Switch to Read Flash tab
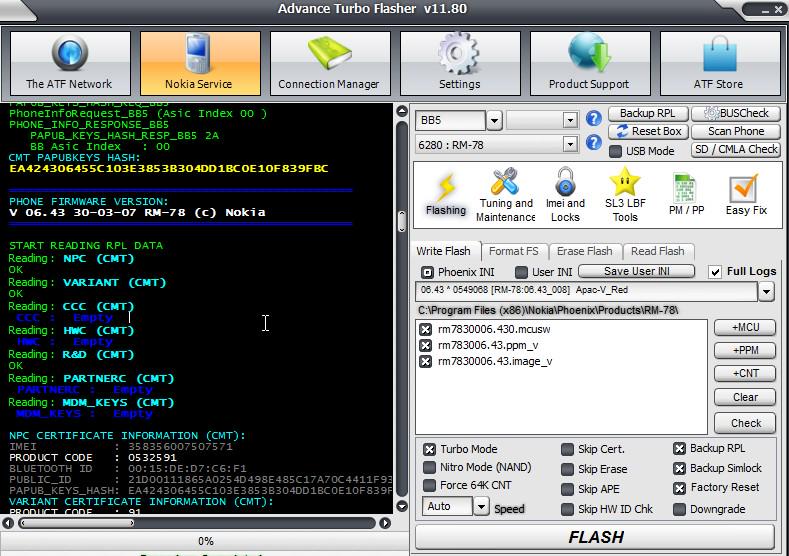 click(x=658, y=251)
